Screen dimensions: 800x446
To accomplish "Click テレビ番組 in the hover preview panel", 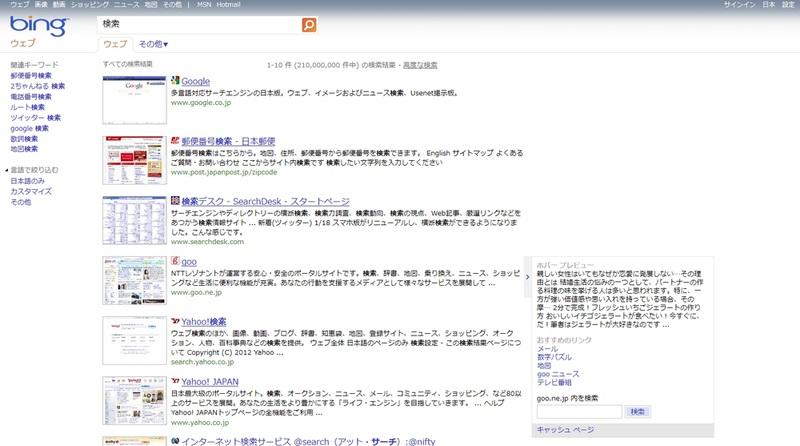I will pos(554,382).
